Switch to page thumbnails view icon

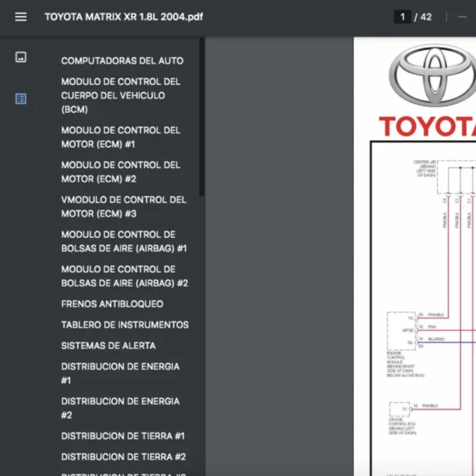21,57
